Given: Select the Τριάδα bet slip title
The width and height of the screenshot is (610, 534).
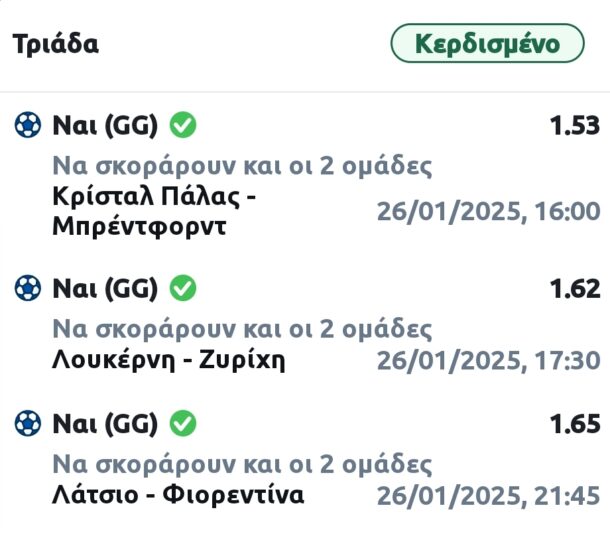Looking at the screenshot, I should tap(56, 44).
